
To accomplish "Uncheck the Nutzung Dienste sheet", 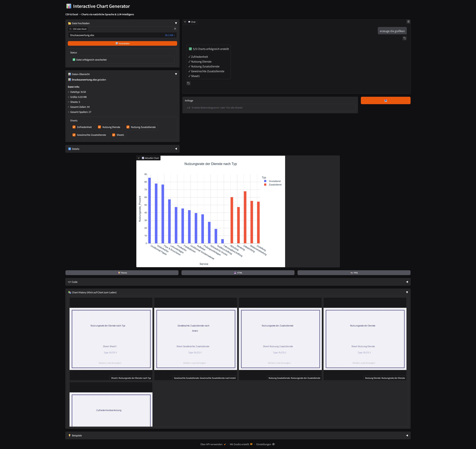I will click(x=99, y=127).
